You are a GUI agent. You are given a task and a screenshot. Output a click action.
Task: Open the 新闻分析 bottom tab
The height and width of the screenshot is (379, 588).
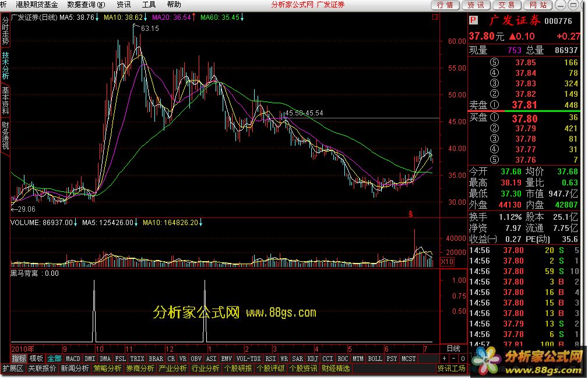(75, 369)
